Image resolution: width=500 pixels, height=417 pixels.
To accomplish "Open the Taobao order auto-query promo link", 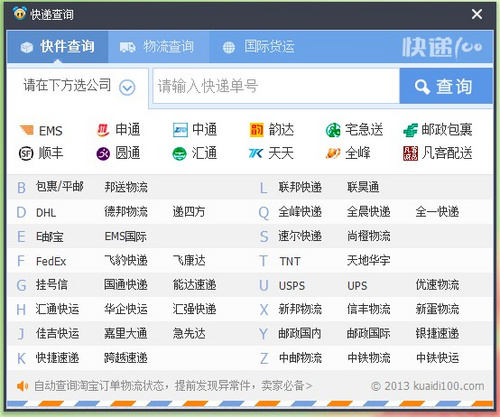I will (173, 386).
